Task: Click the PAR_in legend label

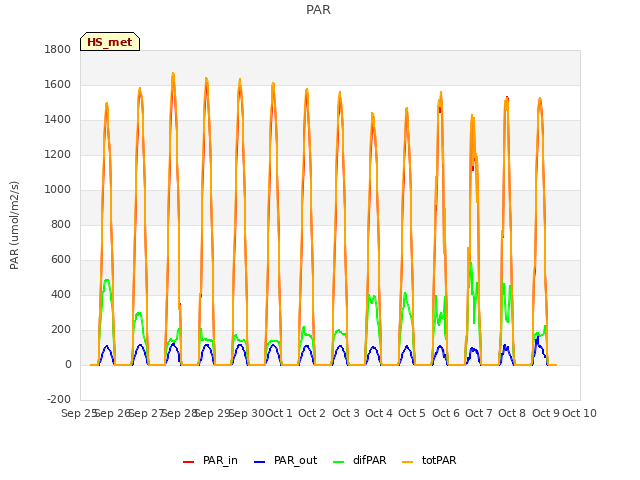Action: pyautogui.click(x=220, y=460)
